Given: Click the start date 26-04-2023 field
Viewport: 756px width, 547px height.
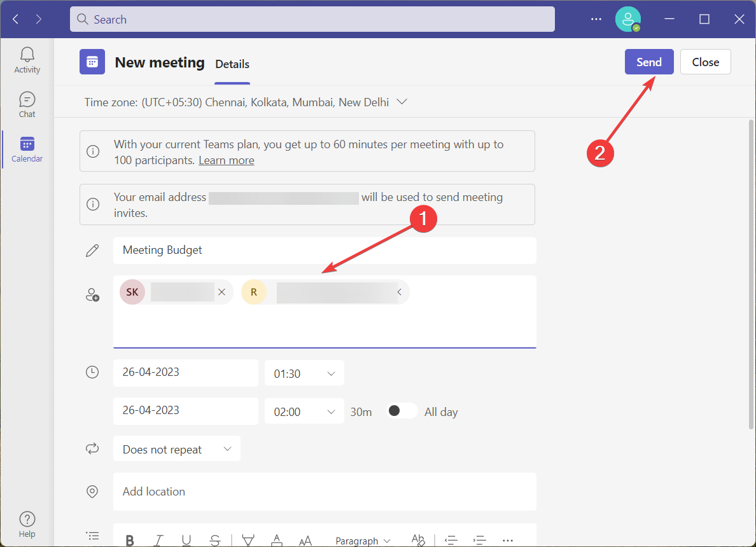Looking at the screenshot, I should point(186,373).
